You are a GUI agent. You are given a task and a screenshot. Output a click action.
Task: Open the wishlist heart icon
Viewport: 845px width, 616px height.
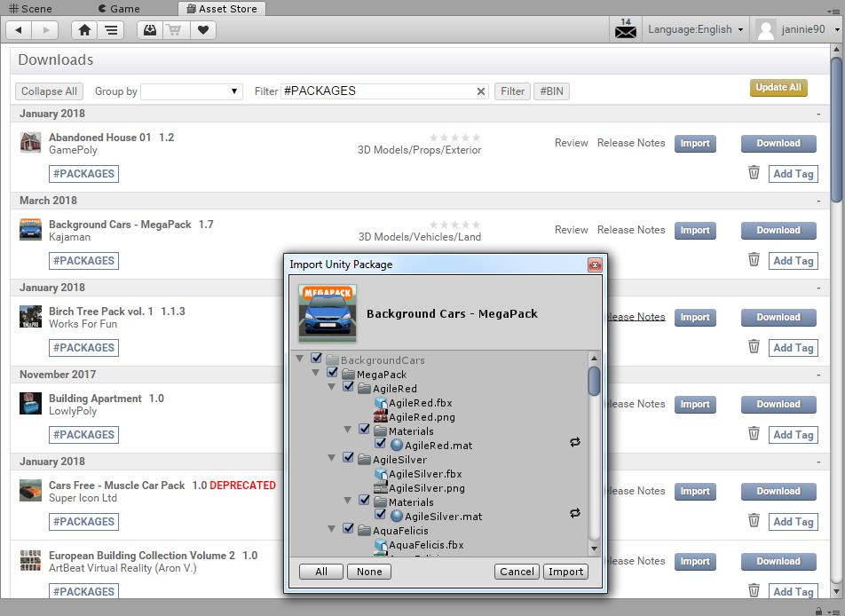[203, 29]
